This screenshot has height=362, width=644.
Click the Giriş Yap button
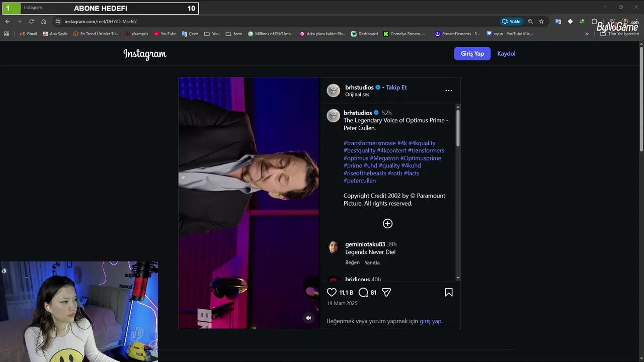472,53
